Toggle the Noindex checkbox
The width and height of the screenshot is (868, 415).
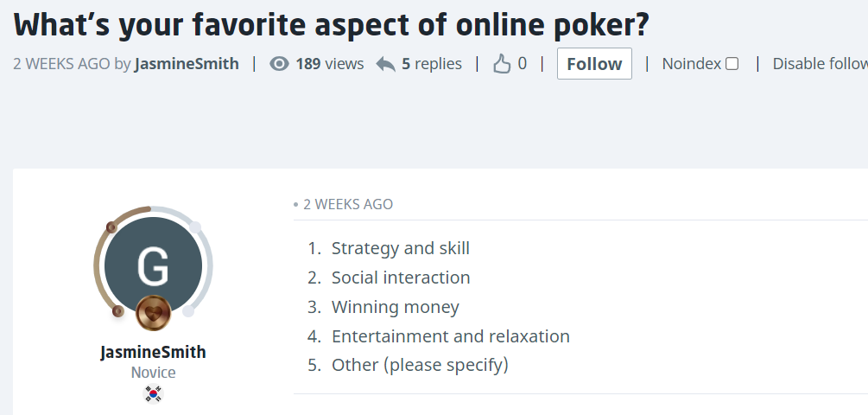[732, 64]
